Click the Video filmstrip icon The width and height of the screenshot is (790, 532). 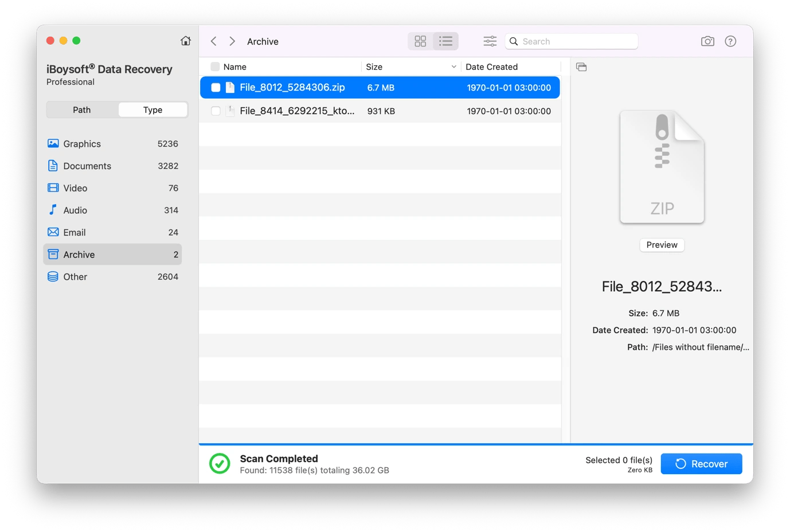(x=53, y=188)
